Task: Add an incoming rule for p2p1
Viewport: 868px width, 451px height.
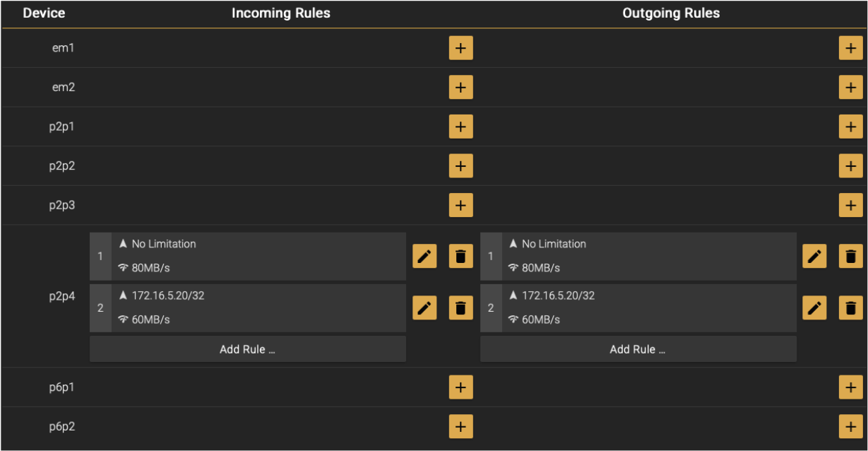Action: pyautogui.click(x=460, y=127)
